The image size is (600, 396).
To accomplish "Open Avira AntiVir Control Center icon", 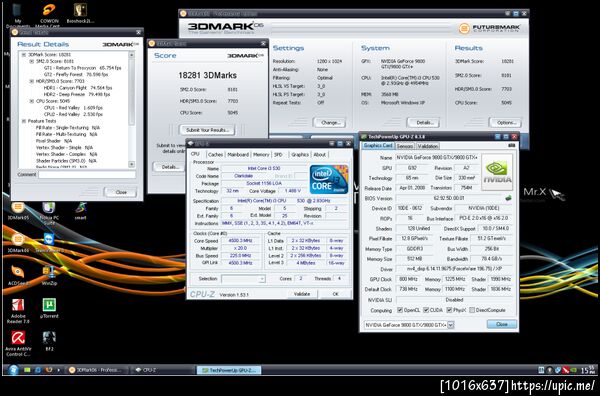I will click(x=18, y=344).
